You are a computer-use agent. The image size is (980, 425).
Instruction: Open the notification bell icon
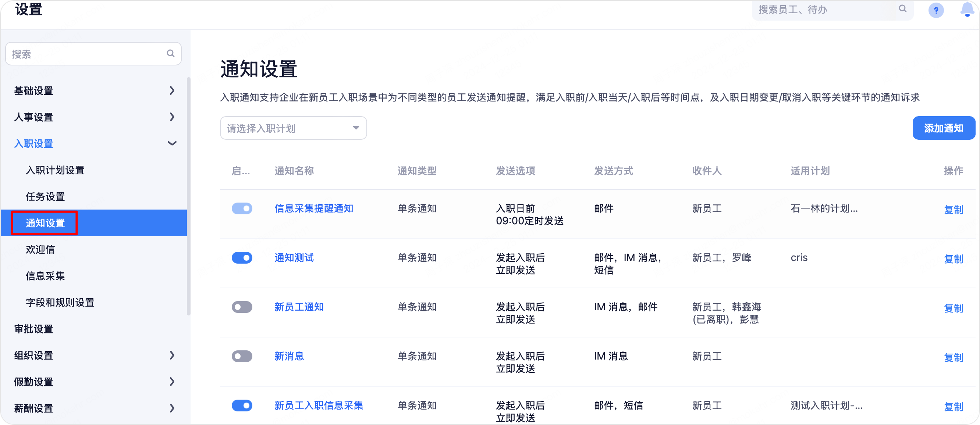(x=967, y=9)
